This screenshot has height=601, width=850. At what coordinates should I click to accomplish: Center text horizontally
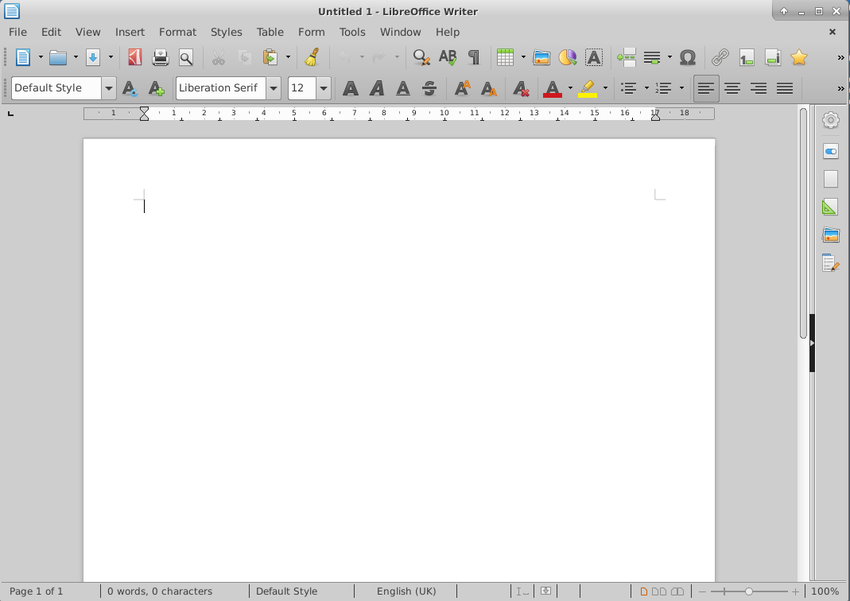pyautogui.click(x=732, y=88)
